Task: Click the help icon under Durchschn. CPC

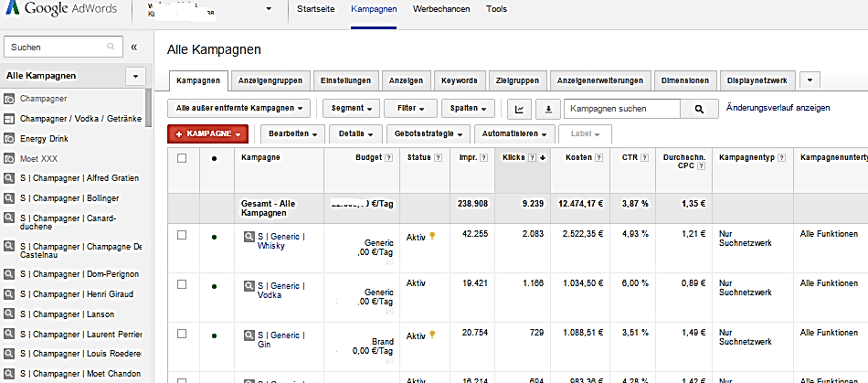Action: tap(701, 166)
